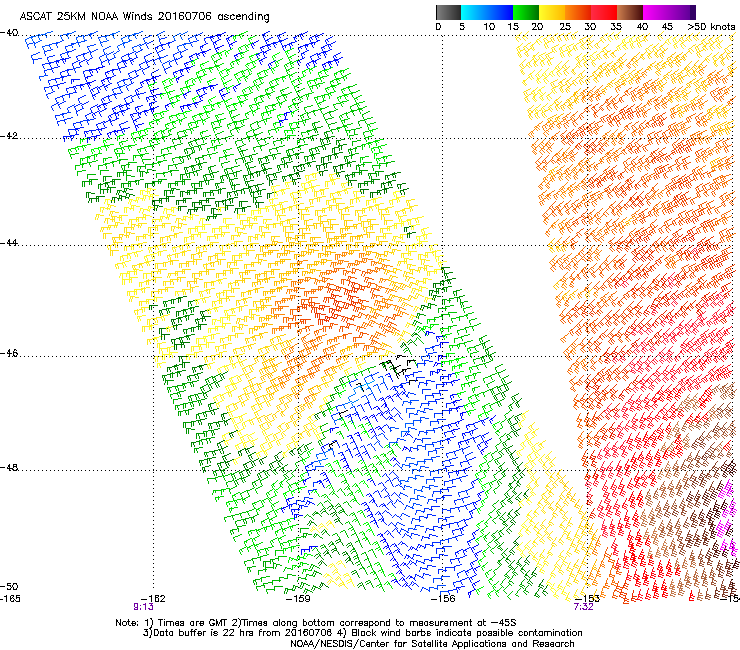Viewport: 740px width, 650px height.
Task: Click the '35' label on the knots legend
Action: [x=616, y=27]
